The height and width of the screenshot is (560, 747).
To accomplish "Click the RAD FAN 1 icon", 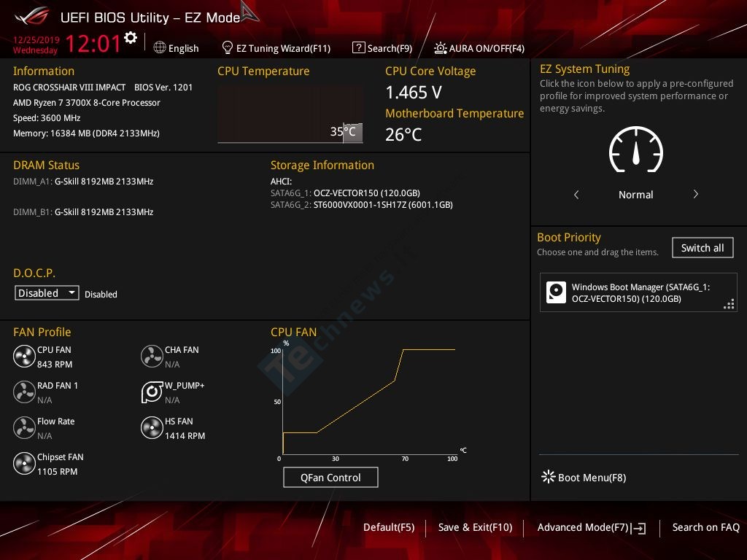I will 24,392.
